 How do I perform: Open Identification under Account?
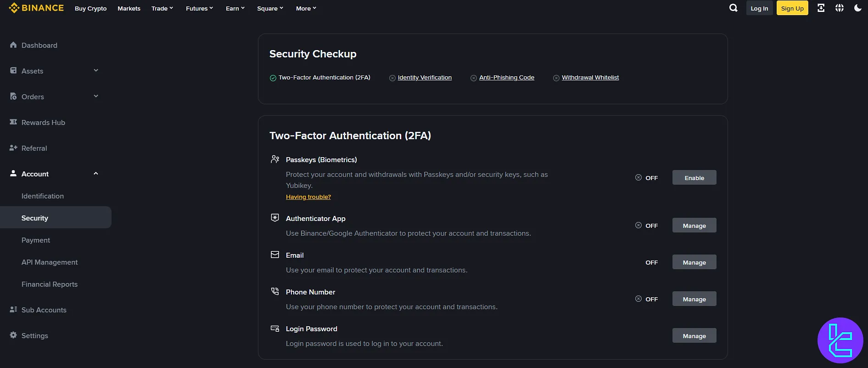pos(43,196)
